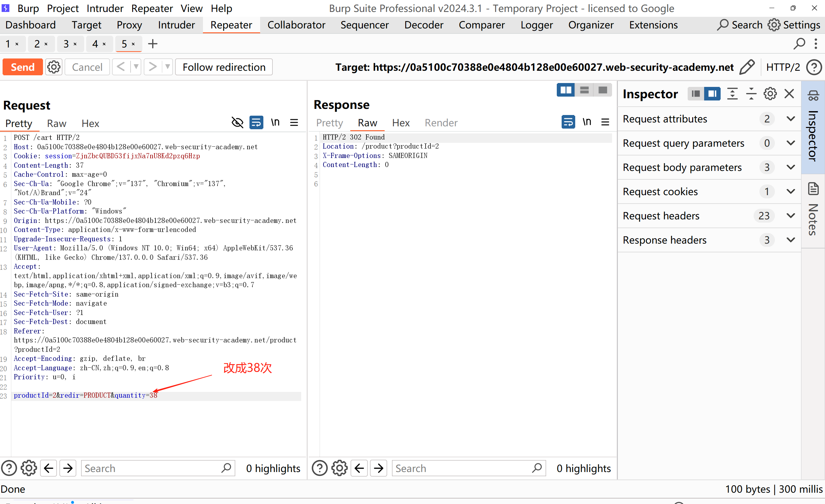Open history forward dropdown arrow
This screenshot has height=504, width=825.
point(167,67)
